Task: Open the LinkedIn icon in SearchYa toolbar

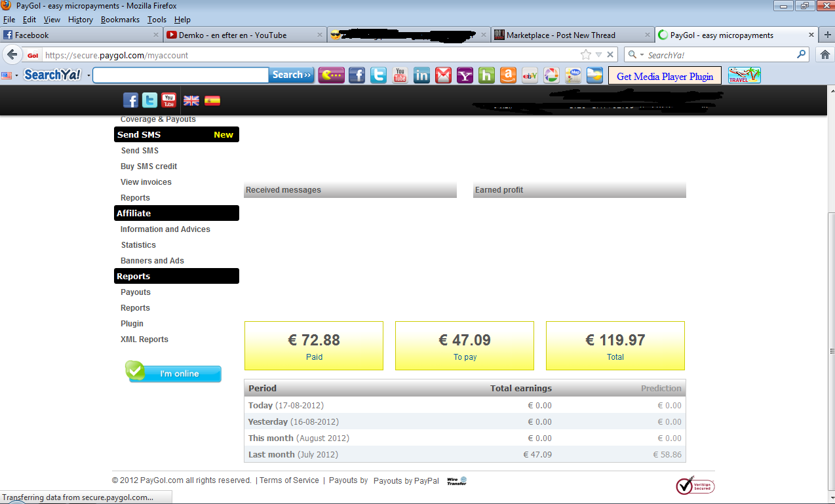Action: 421,75
